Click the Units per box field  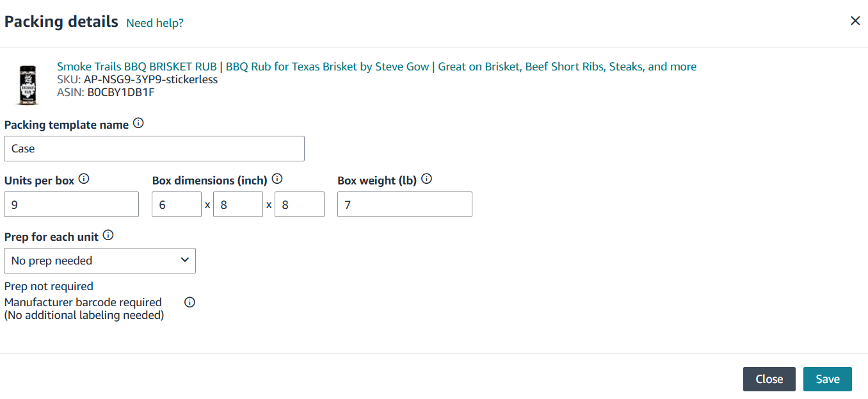[x=72, y=204]
